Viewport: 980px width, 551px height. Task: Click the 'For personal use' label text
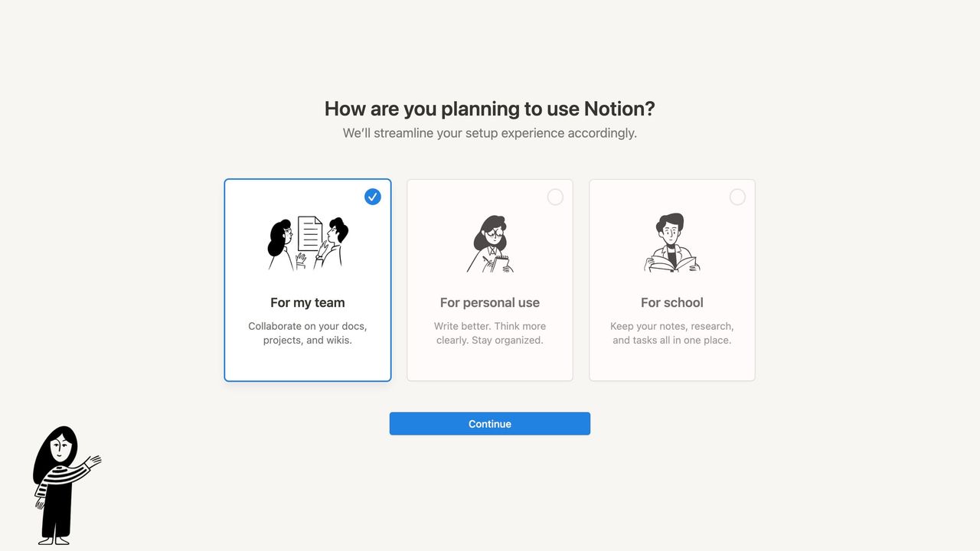(490, 302)
